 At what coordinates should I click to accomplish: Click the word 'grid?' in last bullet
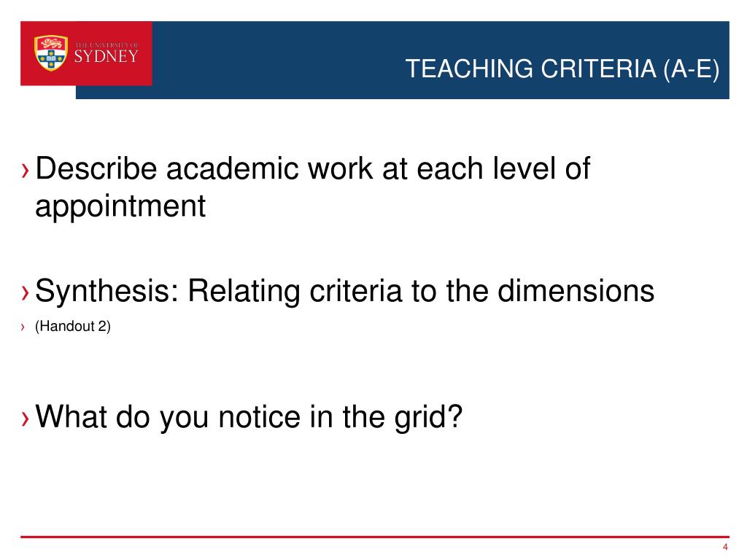coord(428,418)
